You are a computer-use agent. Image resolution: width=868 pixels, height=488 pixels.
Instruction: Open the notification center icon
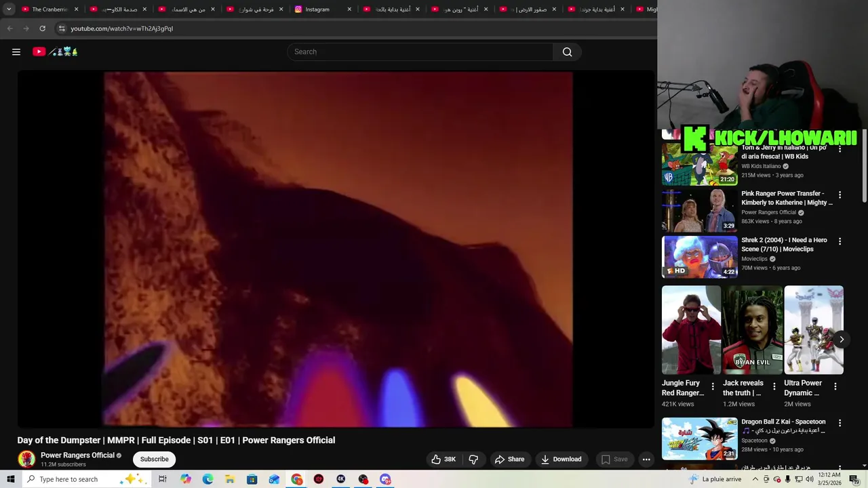(854, 479)
